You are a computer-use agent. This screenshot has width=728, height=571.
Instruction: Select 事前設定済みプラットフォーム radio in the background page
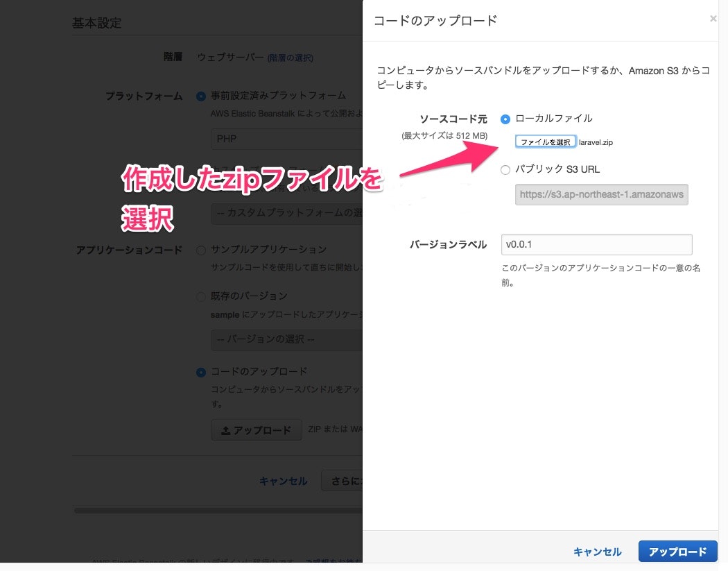[x=201, y=96]
